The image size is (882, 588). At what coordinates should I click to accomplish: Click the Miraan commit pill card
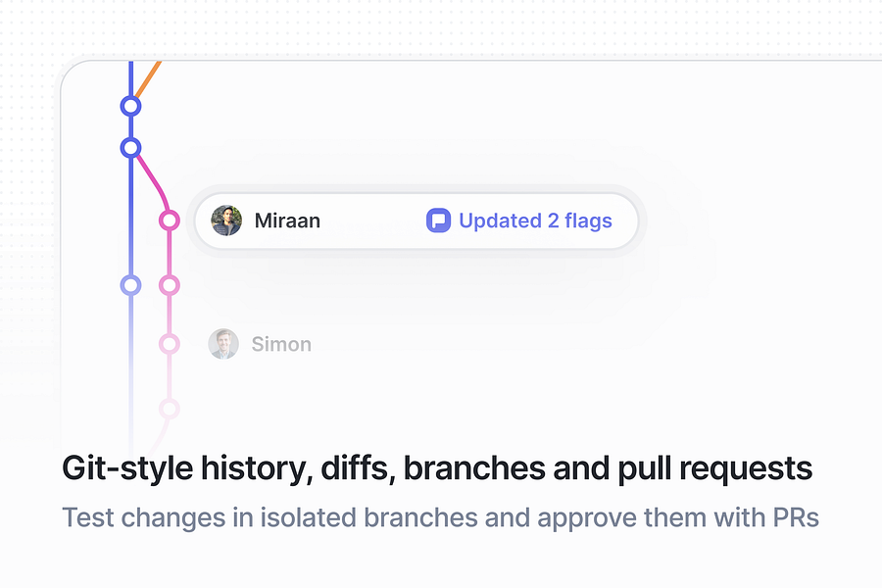tap(416, 220)
